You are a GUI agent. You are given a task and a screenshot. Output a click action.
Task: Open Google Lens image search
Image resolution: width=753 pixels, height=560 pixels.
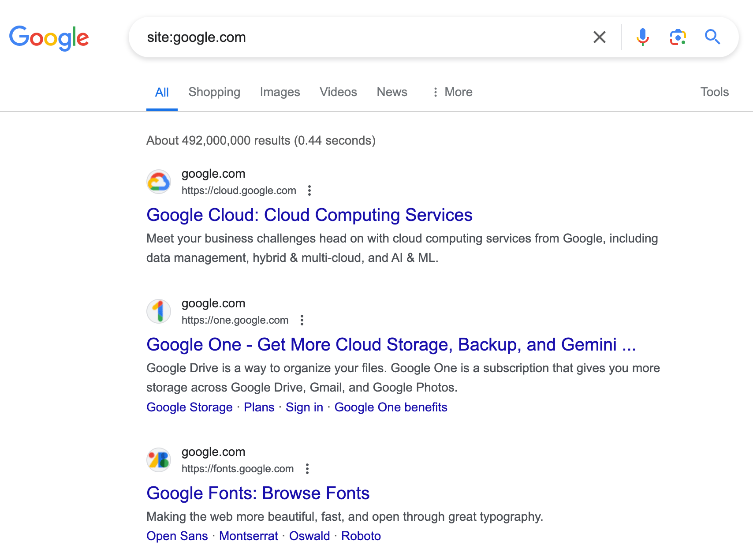(x=678, y=37)
